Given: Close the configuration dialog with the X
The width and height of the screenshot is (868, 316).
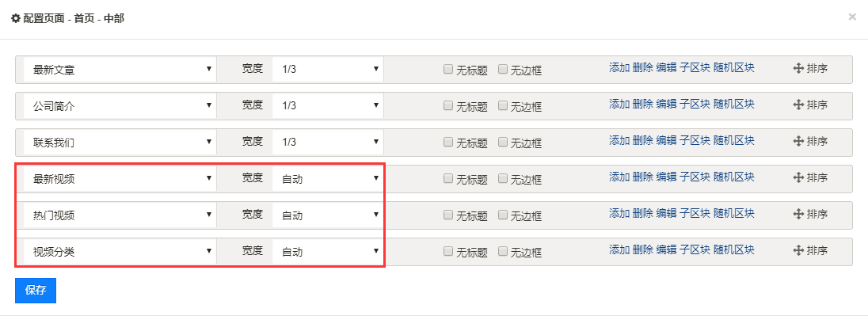Looking at the screenshot, I should 852,17.
